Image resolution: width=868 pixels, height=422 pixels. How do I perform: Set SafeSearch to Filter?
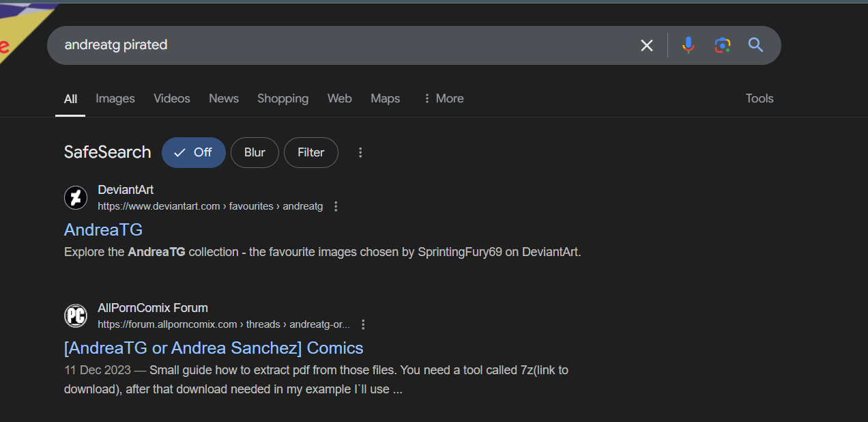tap(311, 152)
